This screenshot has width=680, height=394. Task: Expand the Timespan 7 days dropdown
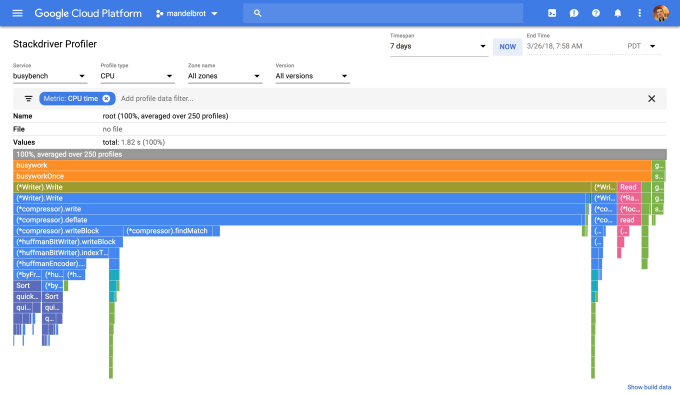tap(438, 46)
